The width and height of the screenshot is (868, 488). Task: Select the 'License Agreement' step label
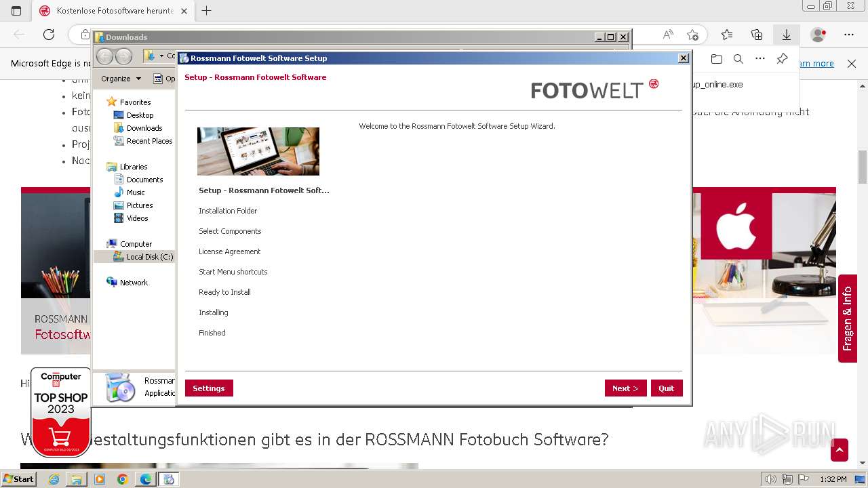[x=229, y=251]
